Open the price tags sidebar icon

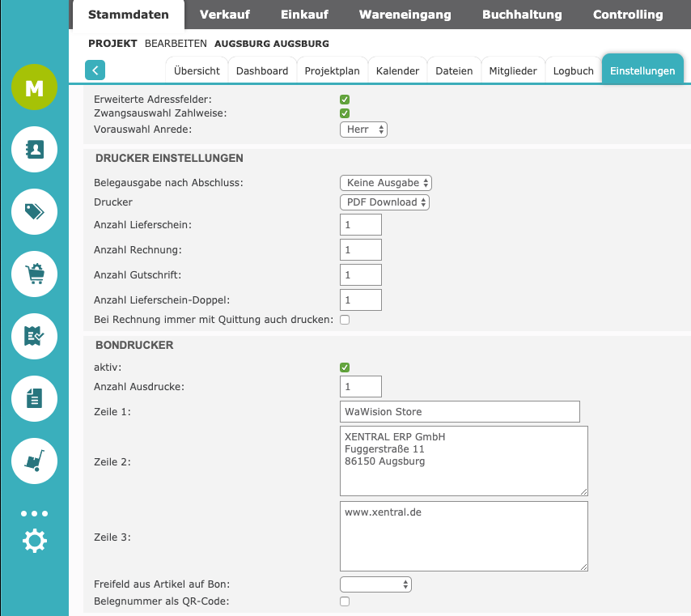(x=34, y=212)
